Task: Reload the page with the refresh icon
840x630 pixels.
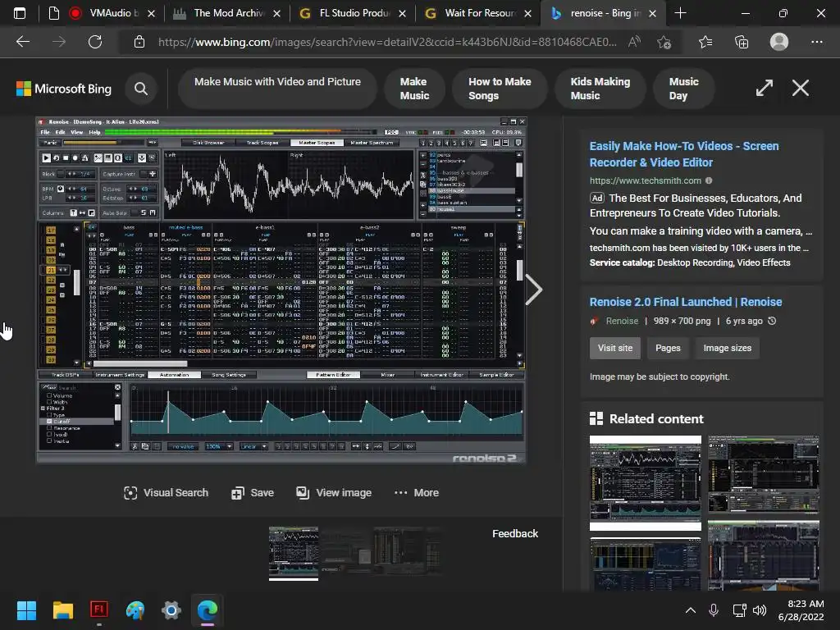Action: point(95,42)
